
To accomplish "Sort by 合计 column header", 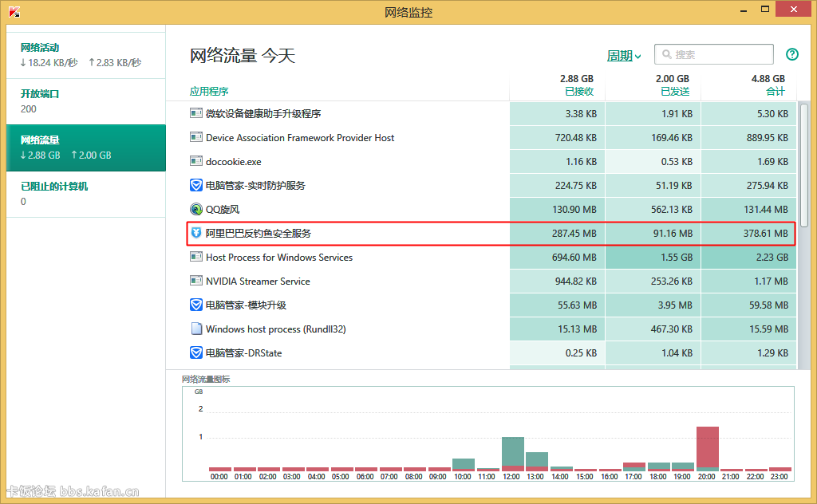I will [776, 91].
